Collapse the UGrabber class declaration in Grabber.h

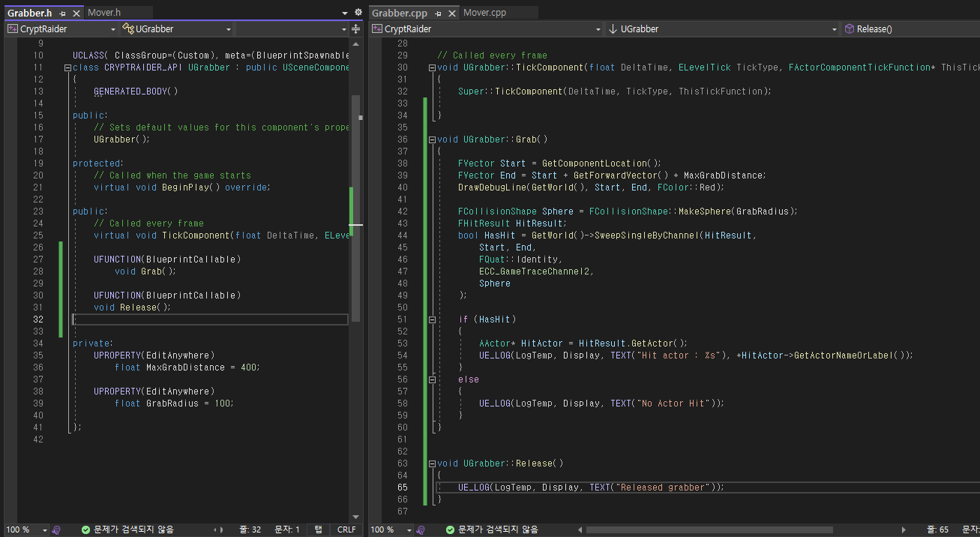tap(67, 67)
